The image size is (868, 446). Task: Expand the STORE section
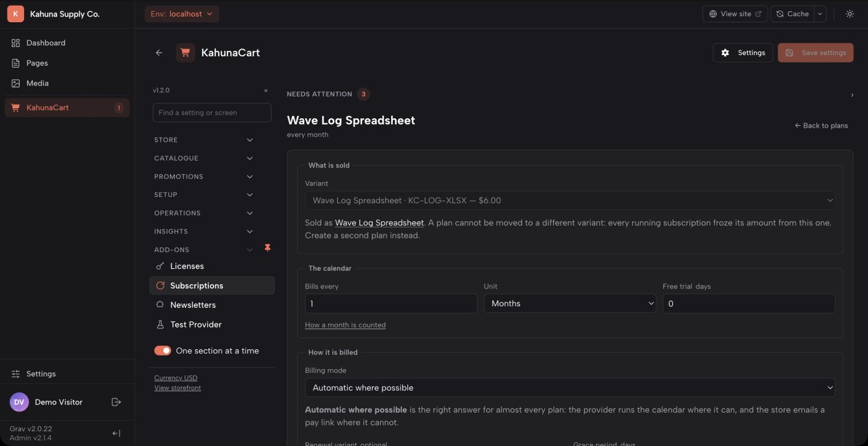click(204, 140)
